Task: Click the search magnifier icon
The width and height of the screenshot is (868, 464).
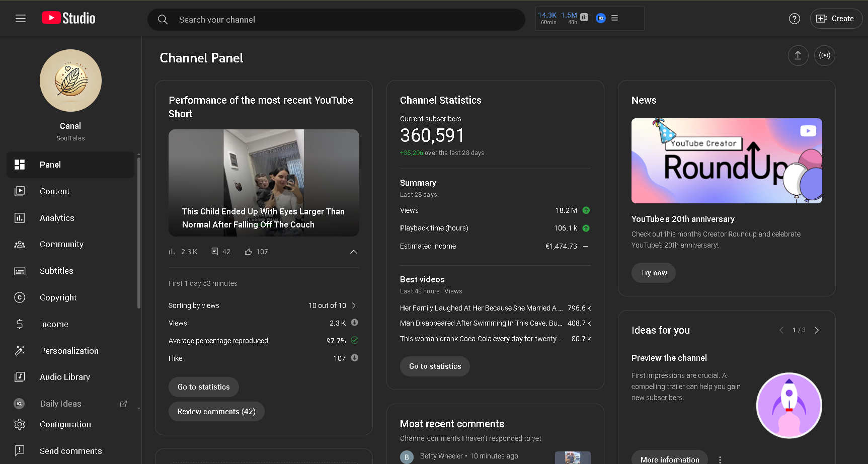Action: [163, 20]
